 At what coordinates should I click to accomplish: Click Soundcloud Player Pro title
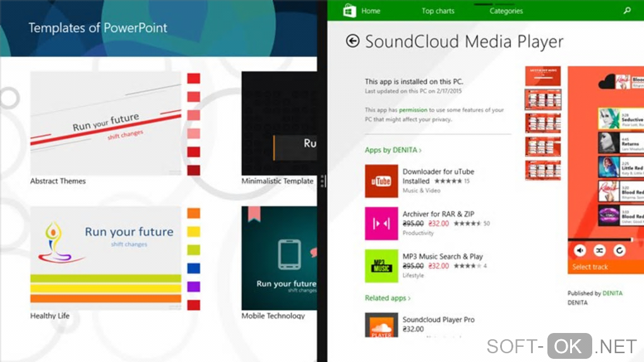(x=438, y=319)
